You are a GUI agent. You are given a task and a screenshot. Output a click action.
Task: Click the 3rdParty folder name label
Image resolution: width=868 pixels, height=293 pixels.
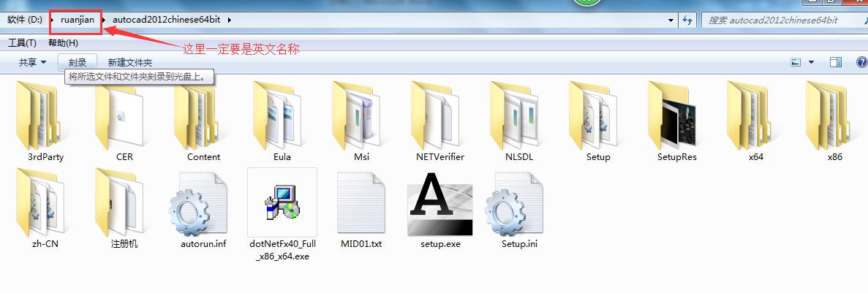pyautogui.click(x=45, y=157)
